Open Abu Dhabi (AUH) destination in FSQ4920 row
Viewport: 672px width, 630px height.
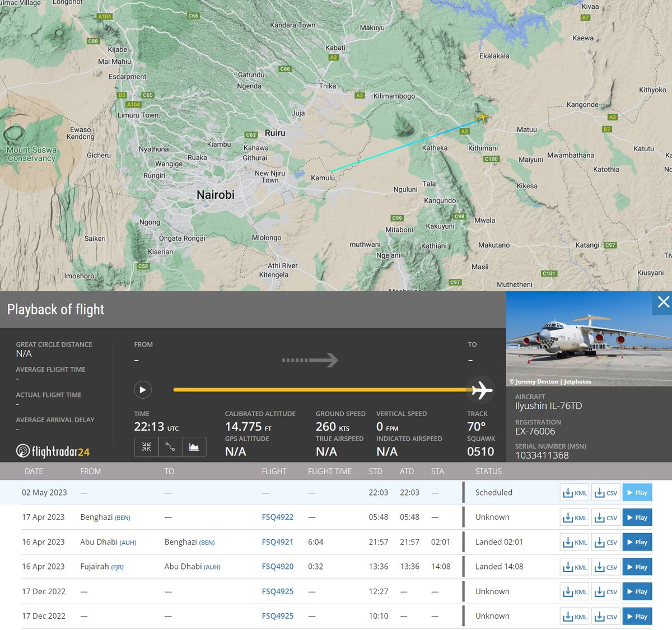click(192, 566)
